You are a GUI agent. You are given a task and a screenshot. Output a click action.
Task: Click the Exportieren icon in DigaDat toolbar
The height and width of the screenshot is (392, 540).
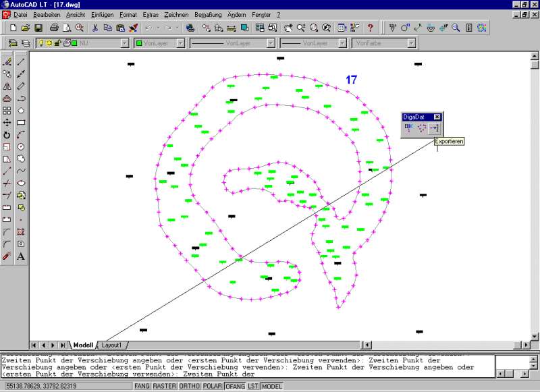(434, 128)
